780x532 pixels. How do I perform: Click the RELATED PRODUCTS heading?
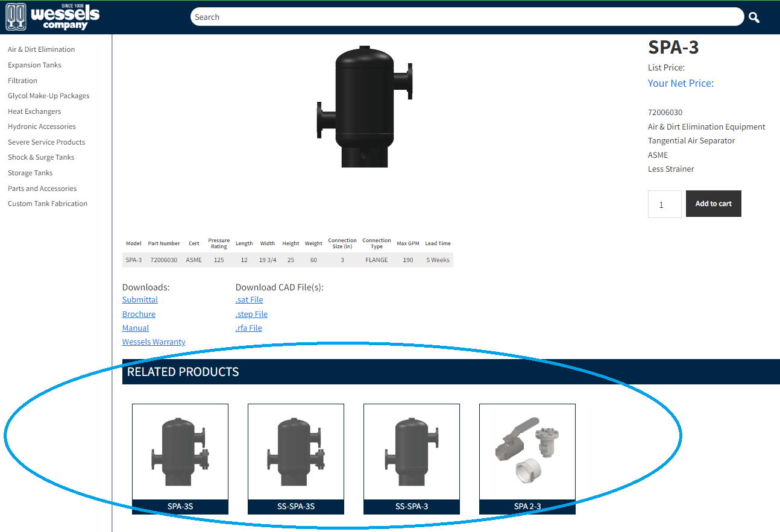pyautogui.click(x=183, y=372)
